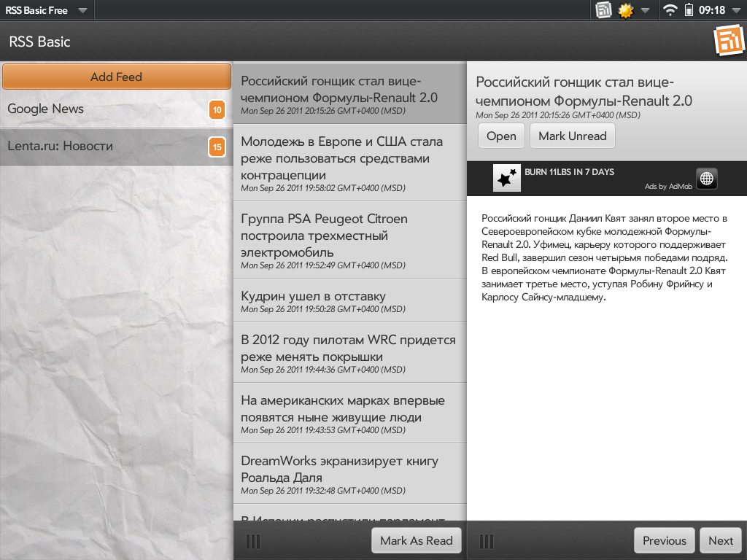Click the sun-shaped notification icon in status bar
747x560 pixels.
point(625,10)
